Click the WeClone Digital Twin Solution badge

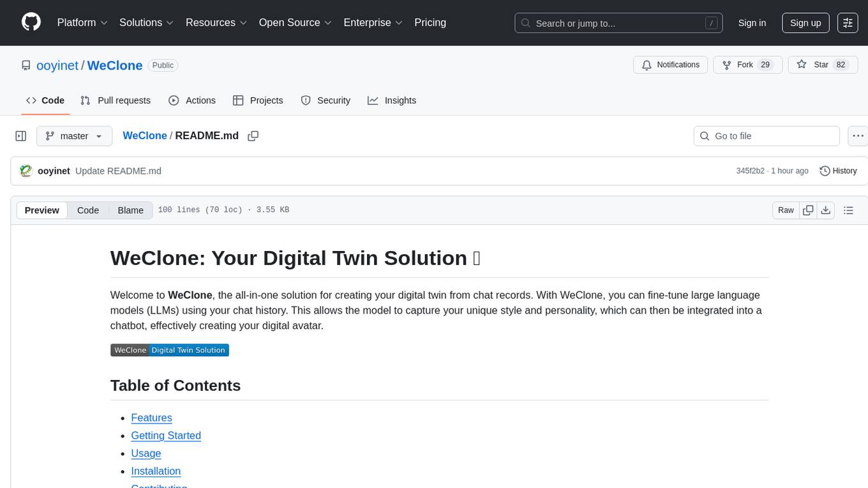coord(170,350)
